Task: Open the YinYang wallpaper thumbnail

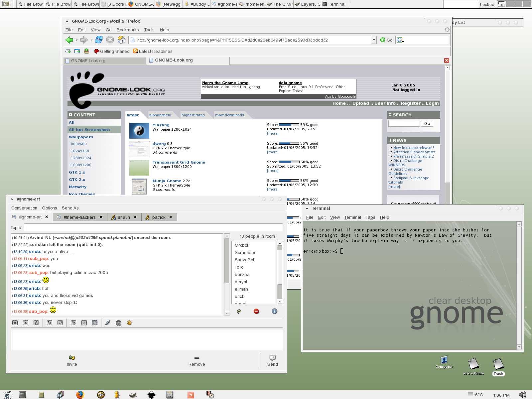Action: [139, 131]
